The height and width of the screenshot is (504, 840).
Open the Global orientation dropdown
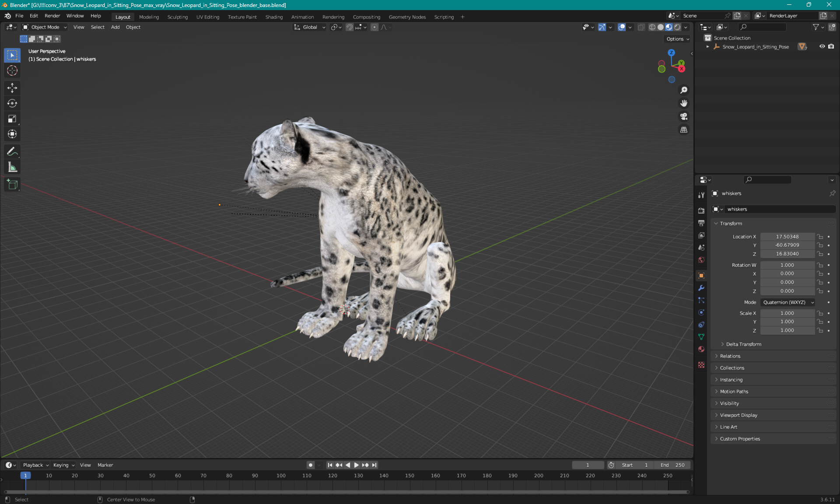[309, 27]
